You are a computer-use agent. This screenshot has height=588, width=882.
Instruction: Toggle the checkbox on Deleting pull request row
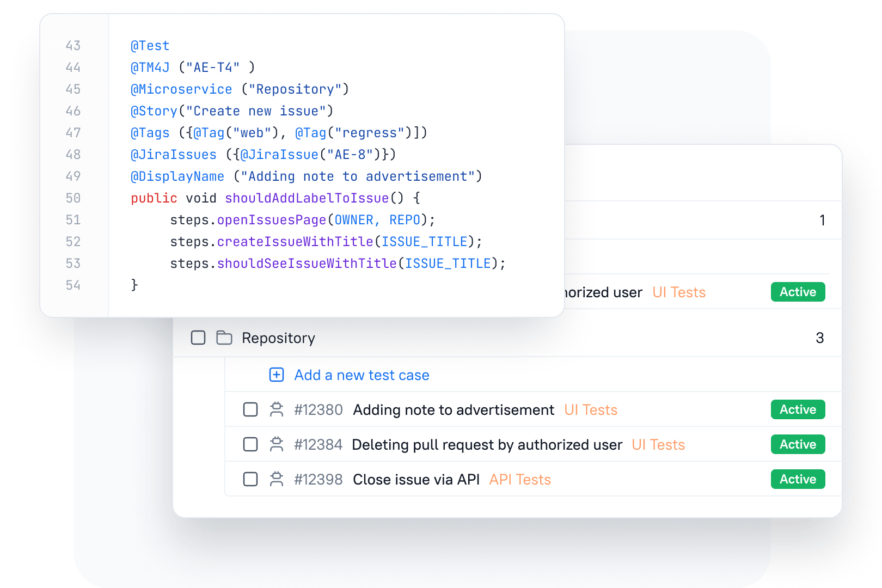pyautogui.click(x=250, y=444)
